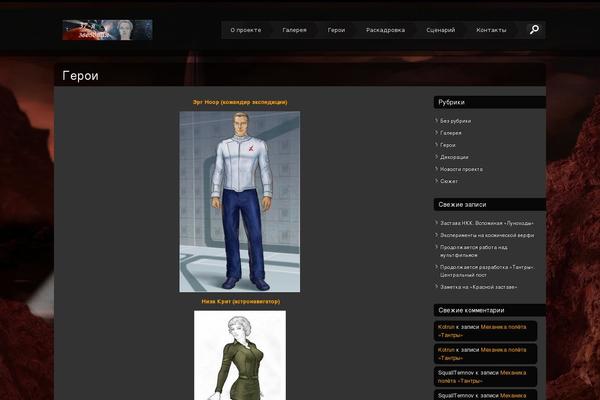
Task: Open the post «Застава НКК. Возможная «Луноходы»»
Action: point(487,223)
